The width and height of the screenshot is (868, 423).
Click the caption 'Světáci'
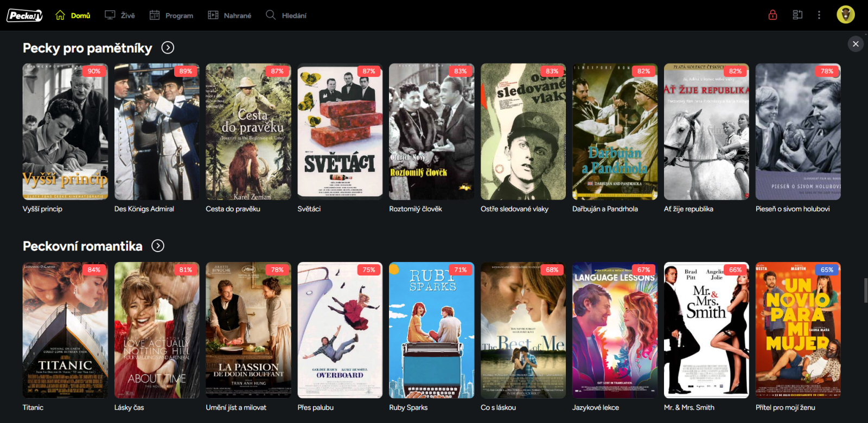point(309,209)
